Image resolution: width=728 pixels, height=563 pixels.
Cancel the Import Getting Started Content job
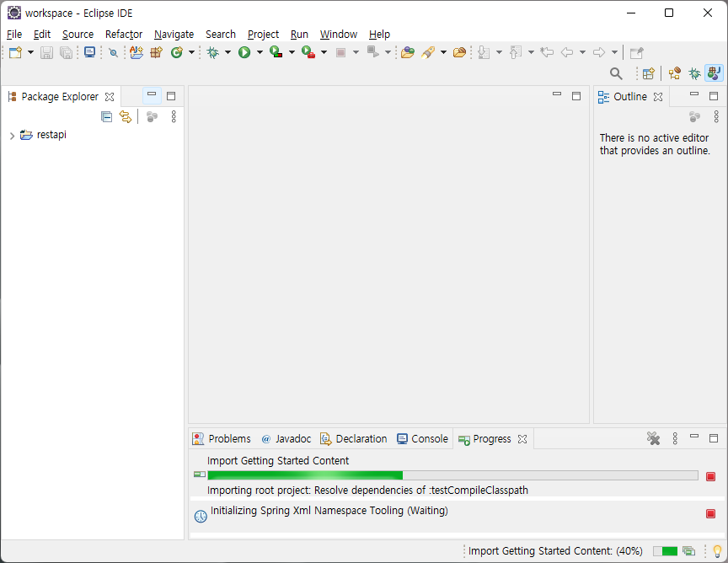[x=710, y=476]
